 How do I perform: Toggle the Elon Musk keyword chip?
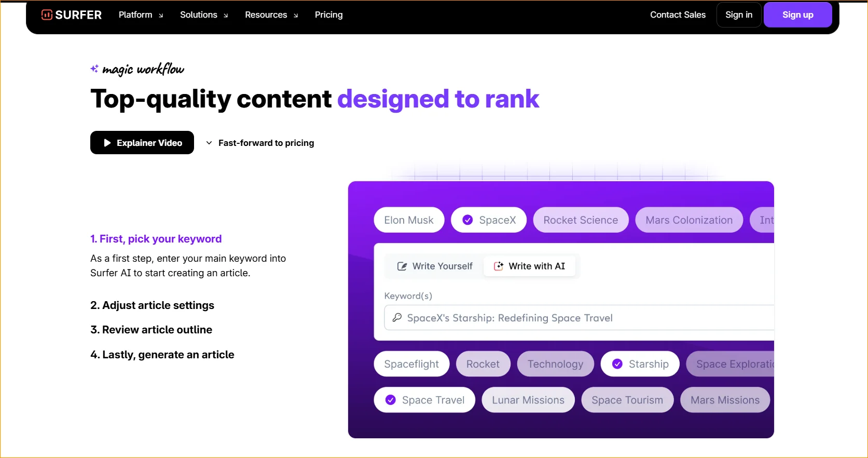[x=409, y=220]
